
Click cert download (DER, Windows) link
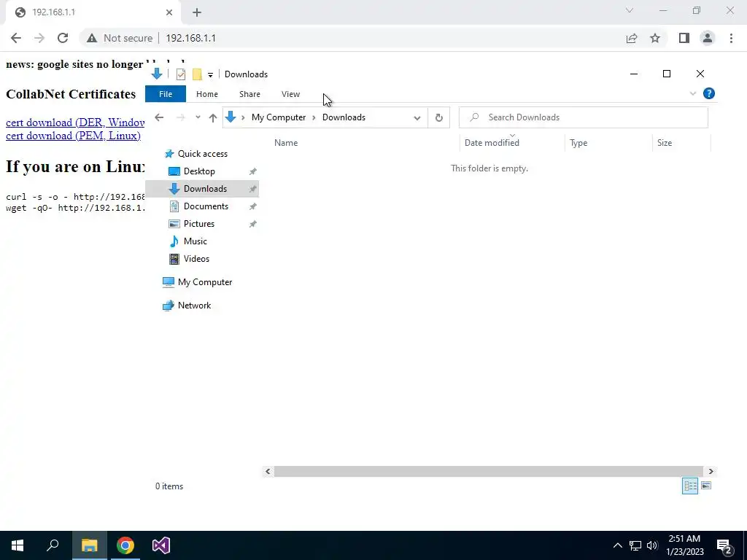pyautogui.click(x=75, y=122)
